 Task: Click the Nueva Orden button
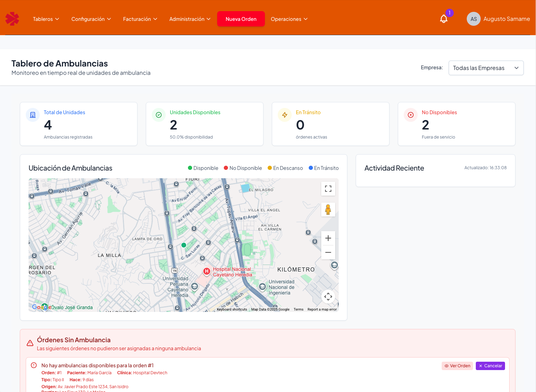(x=241, y=19)
